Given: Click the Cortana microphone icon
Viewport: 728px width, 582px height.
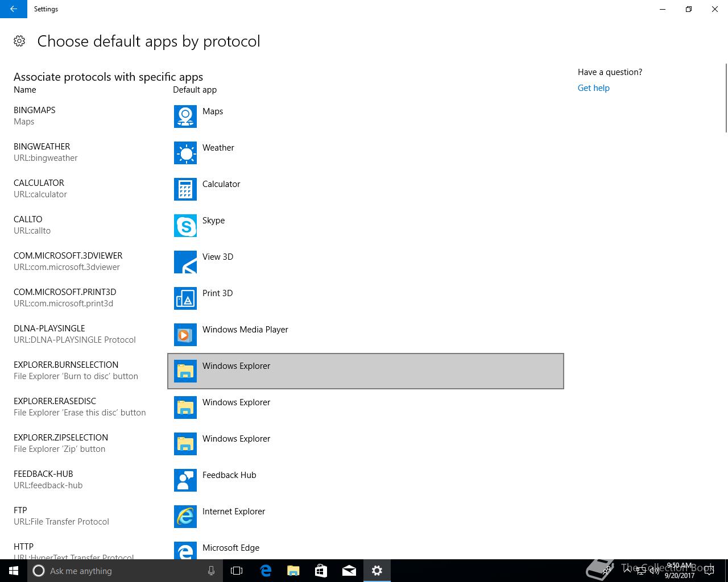Looking at the screenshot, I should [x=211, y=571].
